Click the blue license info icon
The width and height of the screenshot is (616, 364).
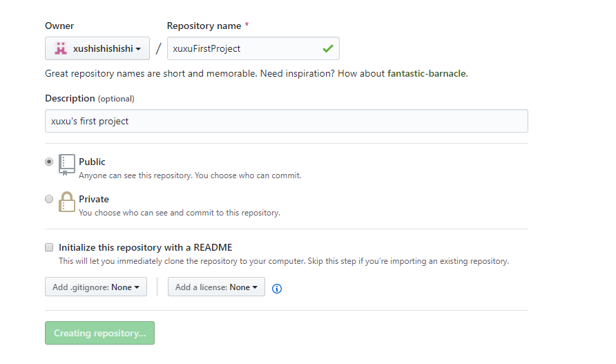(x=277, y=289)
